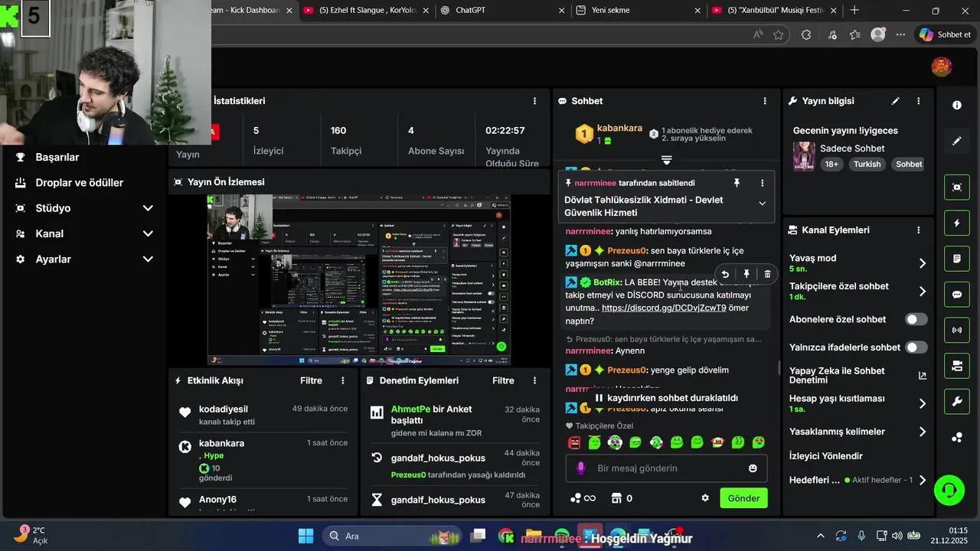Open chat settings gear icon

(705, 498)
